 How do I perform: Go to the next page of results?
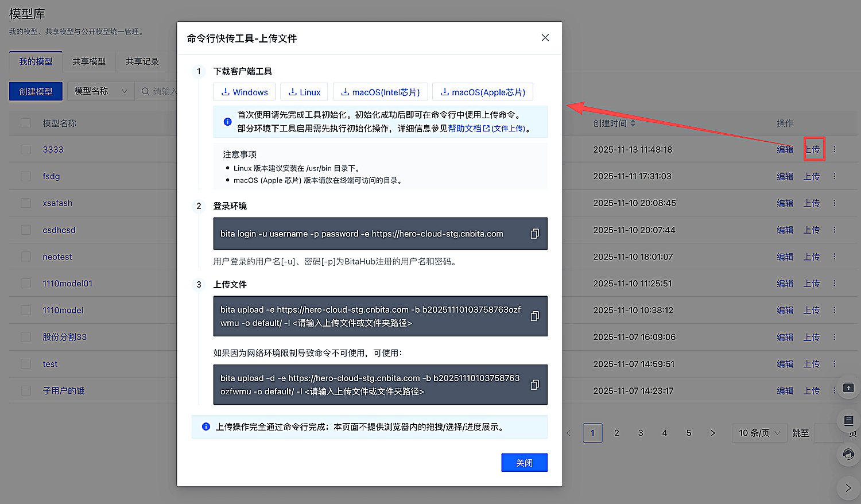click(713, 433)
